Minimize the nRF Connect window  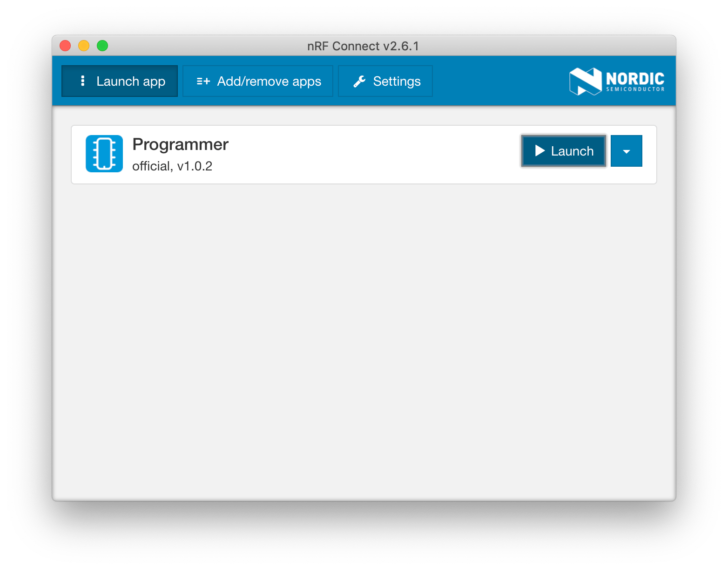coord(84,46)
